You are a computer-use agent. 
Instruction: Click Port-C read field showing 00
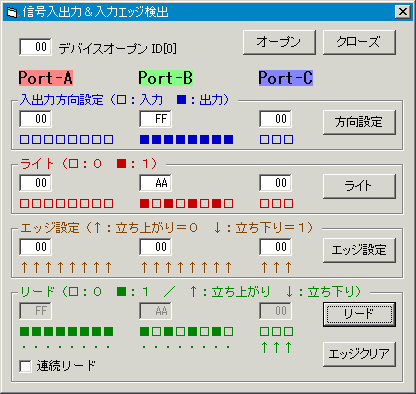click(275, 311)
